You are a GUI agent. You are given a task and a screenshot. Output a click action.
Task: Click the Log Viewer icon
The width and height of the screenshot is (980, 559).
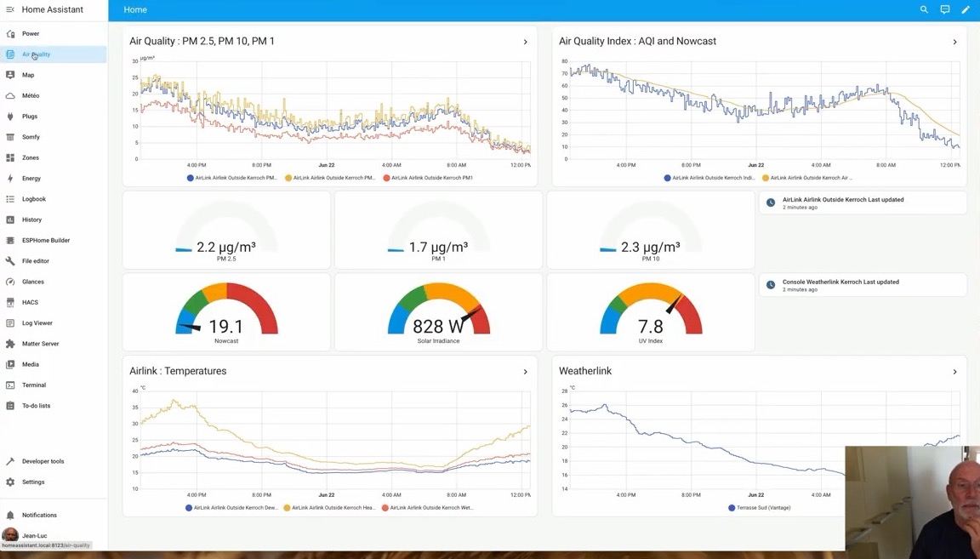[10, 322]
